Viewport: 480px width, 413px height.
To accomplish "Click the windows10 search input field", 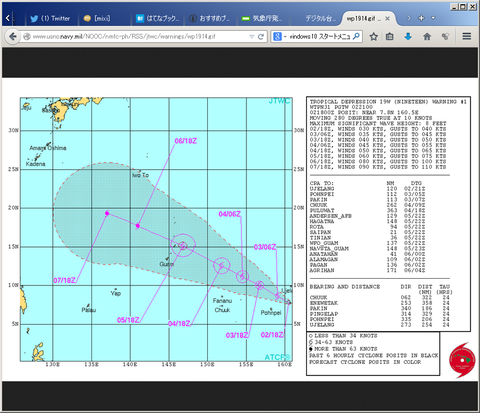I will point(319,36).
